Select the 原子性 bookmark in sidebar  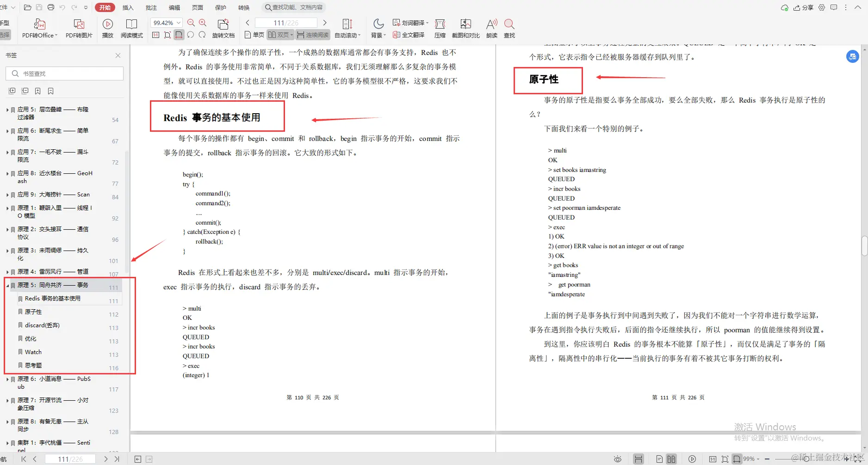(32, 312)
